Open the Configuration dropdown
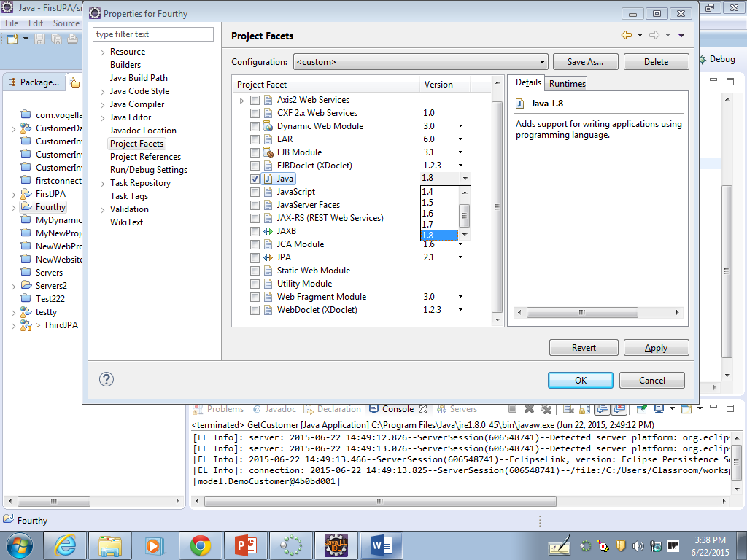Viewport: 747px width, 560px height. click(420, 62)
